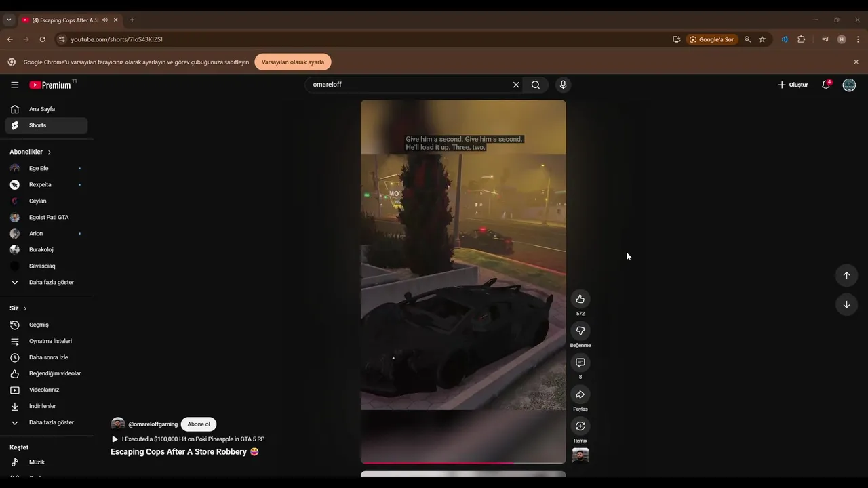
Task: Open İndirilenler downloads
Action: coord(46,406)
